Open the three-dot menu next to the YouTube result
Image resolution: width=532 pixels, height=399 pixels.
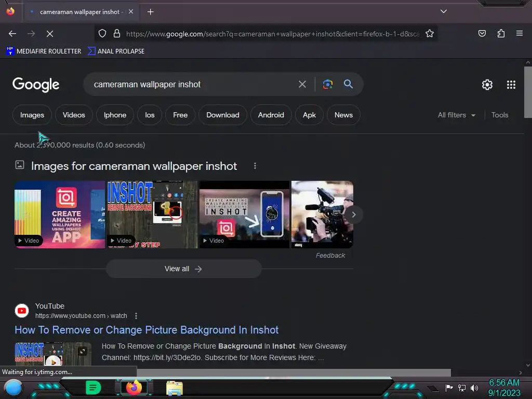[x=136, y=316]
